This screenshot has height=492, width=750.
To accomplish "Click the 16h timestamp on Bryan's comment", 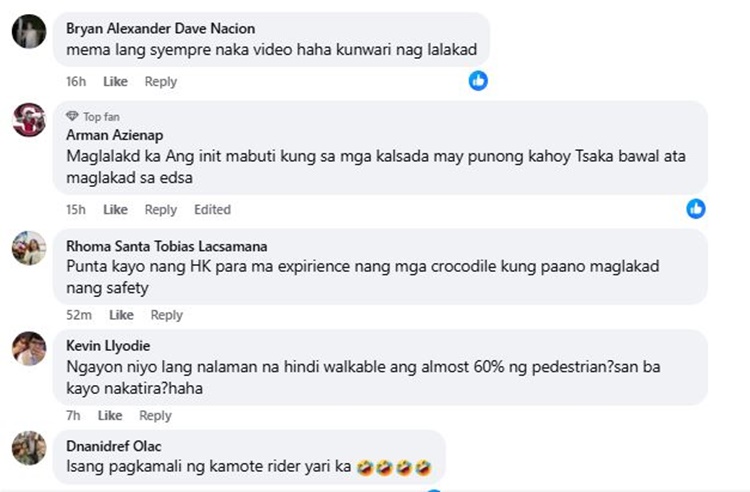I will tap(76, 81).
